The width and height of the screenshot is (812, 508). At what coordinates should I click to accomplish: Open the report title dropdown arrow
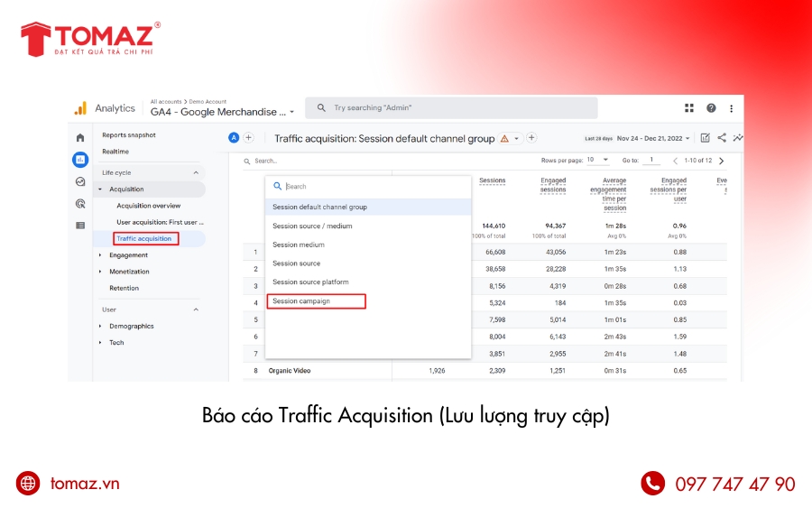(516, 139)
